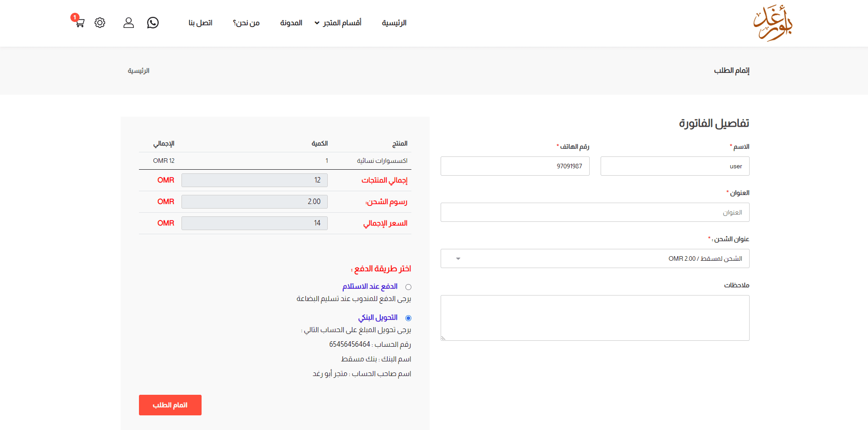Click the settings gear icon

pyautogui.click(x=100, y=22)
